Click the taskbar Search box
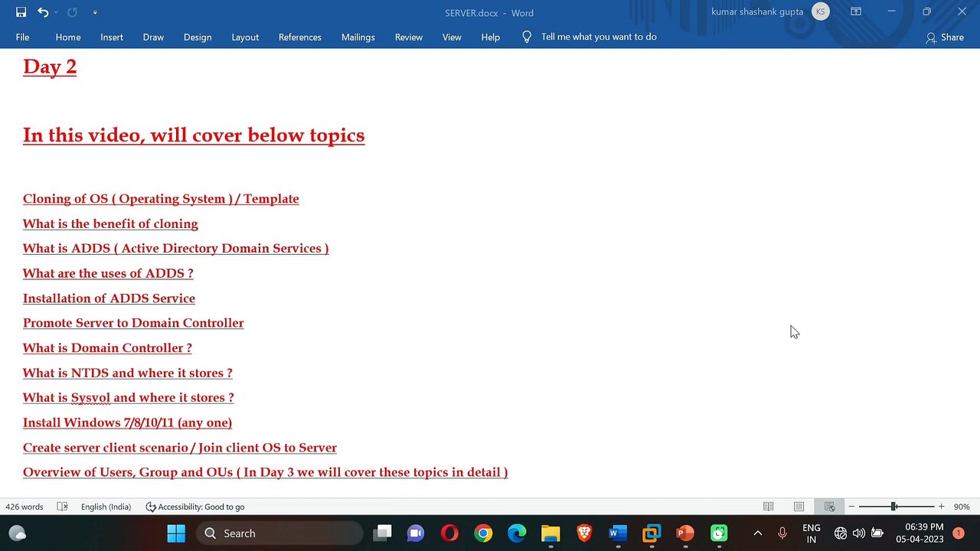The height and width of the screenshot is (551, 980). coord(279,533)
